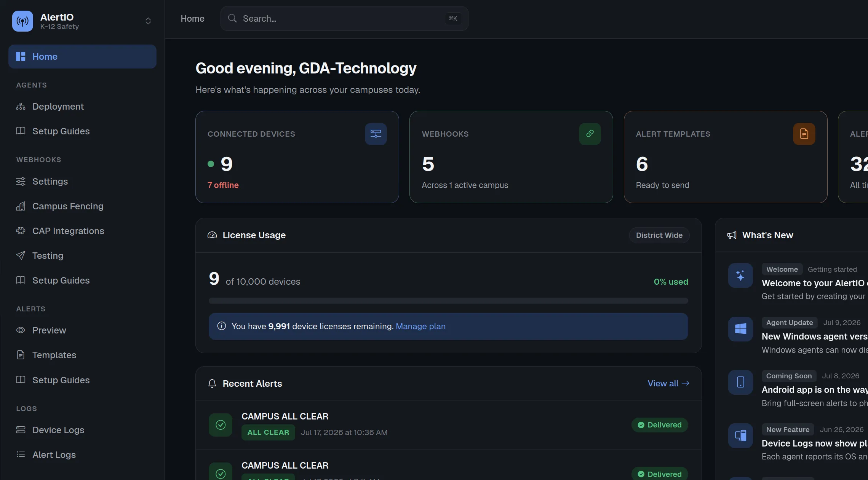Focus the Search input field
Image resolution: width=868 pixels, height=480 pixels.
pos(344,19)
